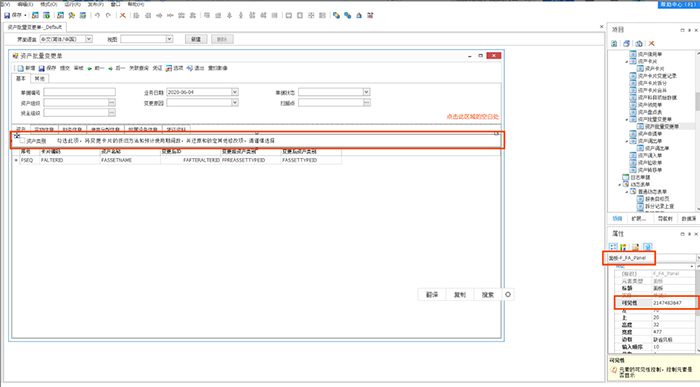Click the 新建 button next to the 视图 dropdown
Viewport: 700px width, 387px height.
click(x=196, y=39)
